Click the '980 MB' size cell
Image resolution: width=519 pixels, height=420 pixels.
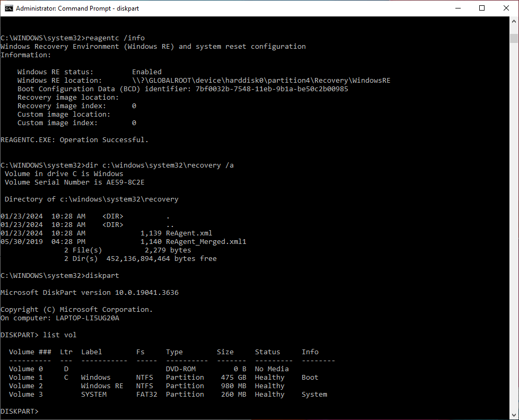234,386
